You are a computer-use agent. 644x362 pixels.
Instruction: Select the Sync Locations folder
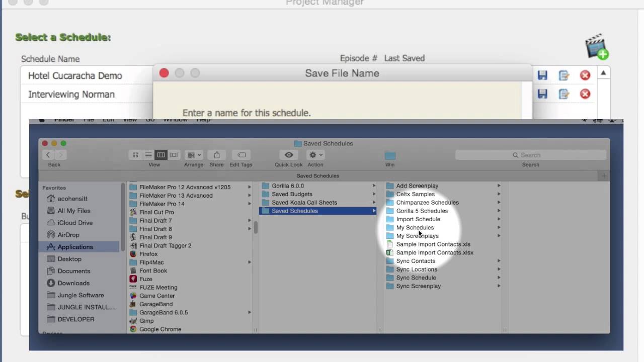(x=417, y=269)
